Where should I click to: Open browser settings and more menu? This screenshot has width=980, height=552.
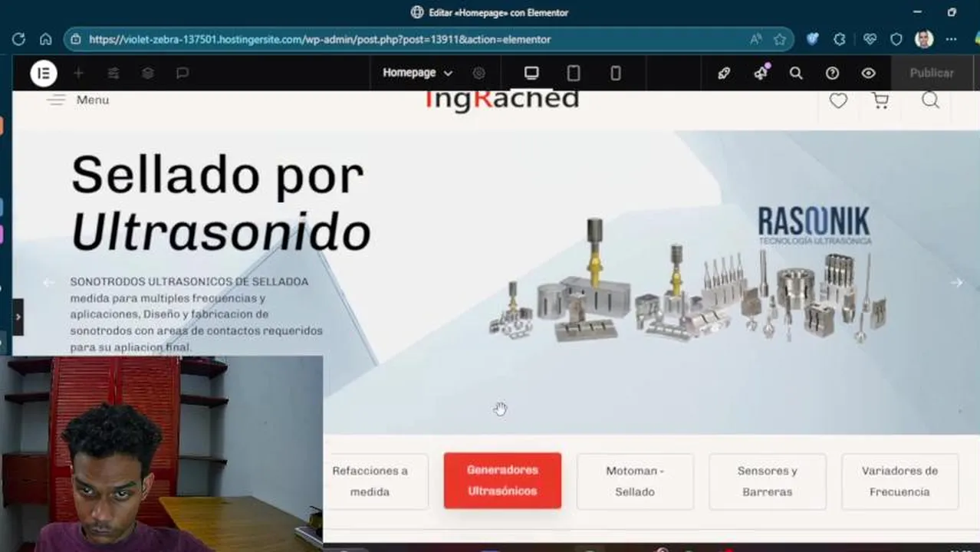pyautogui.click(x=952, y=39)
